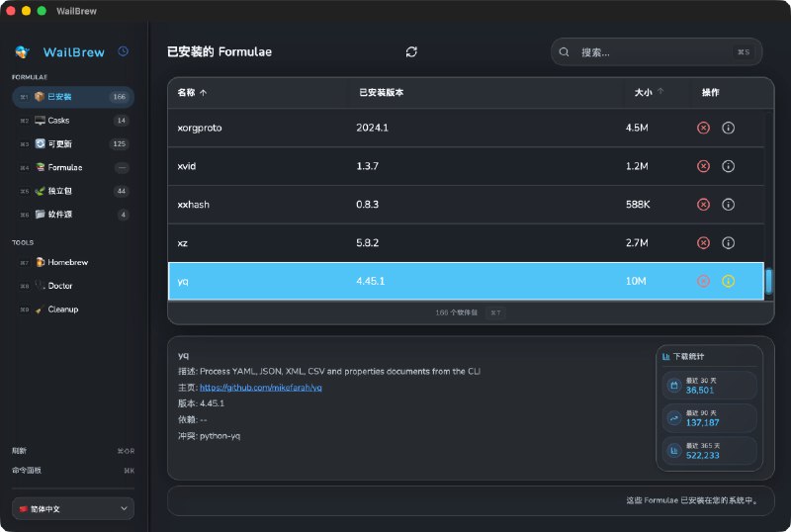Open the 软件源 taps section

pos(73,215)
